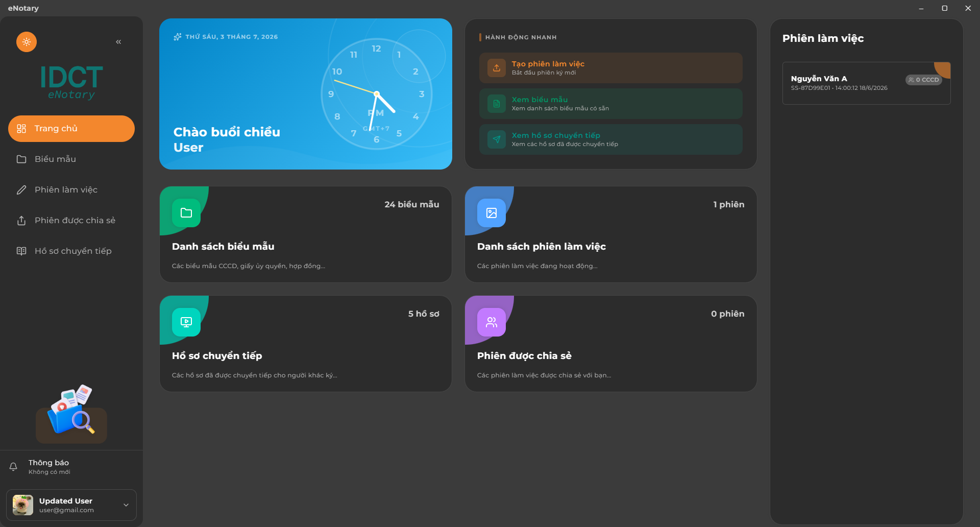Close the eNotary window
The image size is (980, 527).
point(968,8)
